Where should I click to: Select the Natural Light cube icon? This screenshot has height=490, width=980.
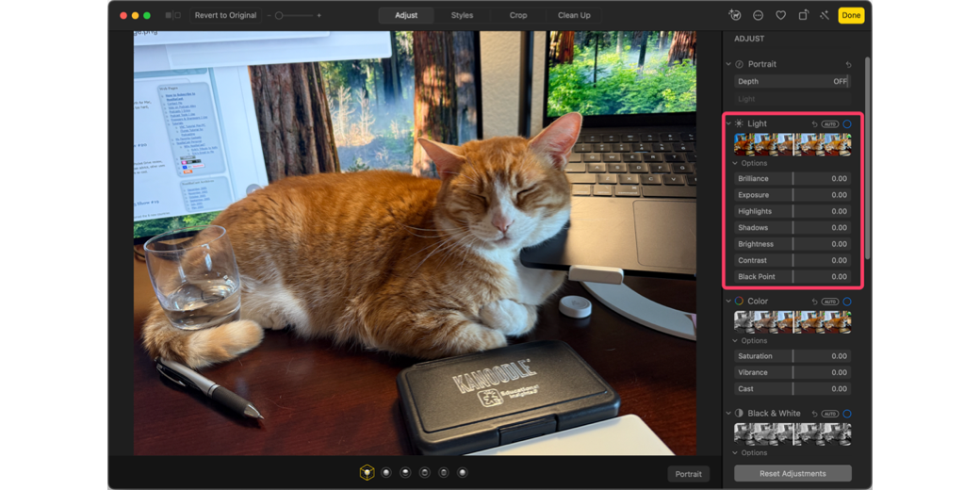point(367,473)
